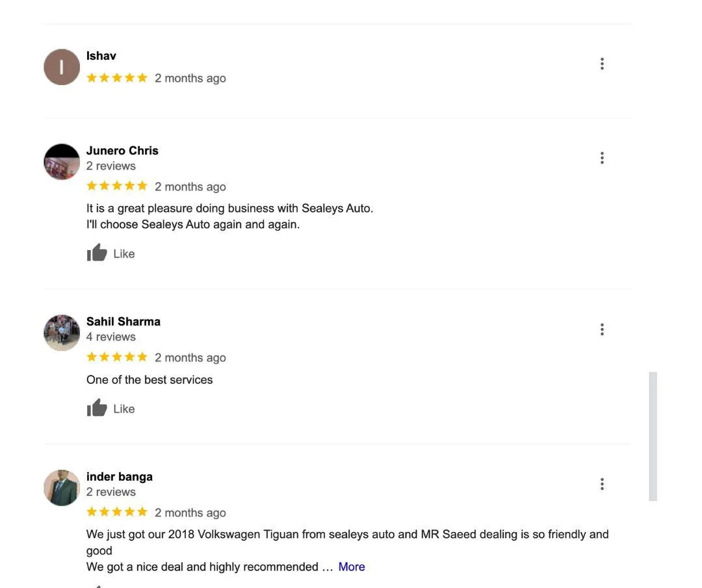Open more options for Sahil Sharma's review
This screenshot has height=588, width=702.
click(x=602, y=329)
